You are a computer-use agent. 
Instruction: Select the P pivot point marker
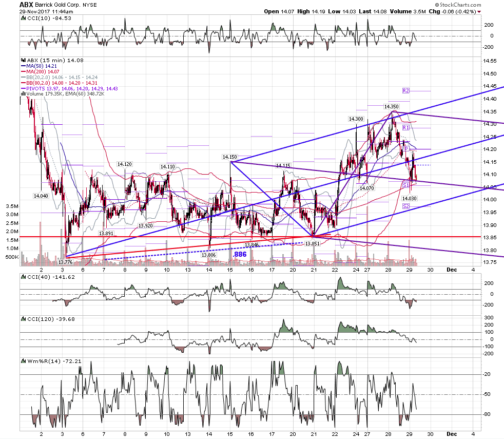coord(406,148)
